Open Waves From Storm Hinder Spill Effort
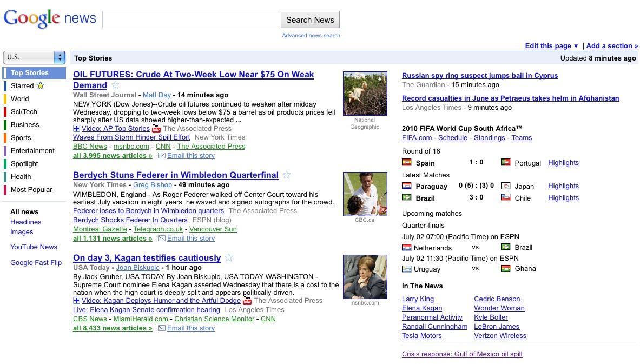640x364 pixels. (x=131, y=137)
